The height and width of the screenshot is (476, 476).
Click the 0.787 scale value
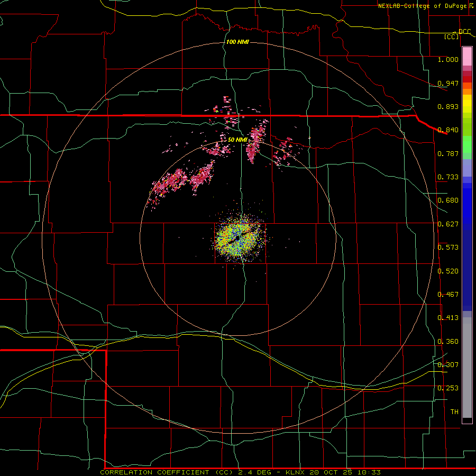448,153
